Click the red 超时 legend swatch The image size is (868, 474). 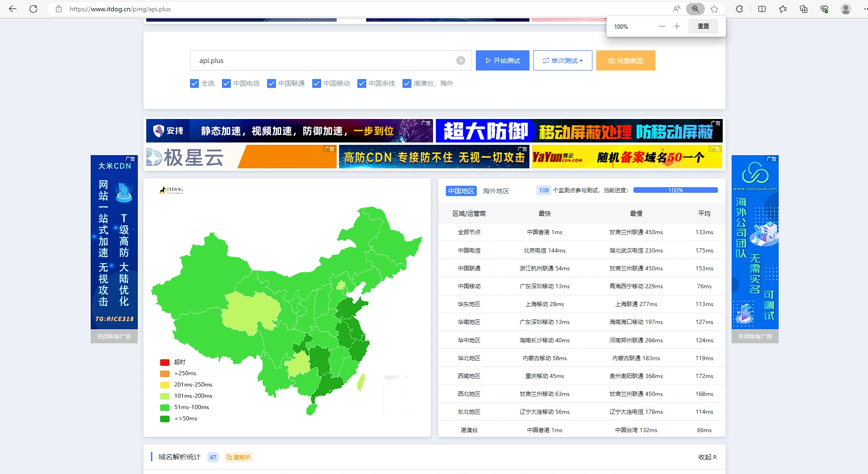tap(165, 362)
